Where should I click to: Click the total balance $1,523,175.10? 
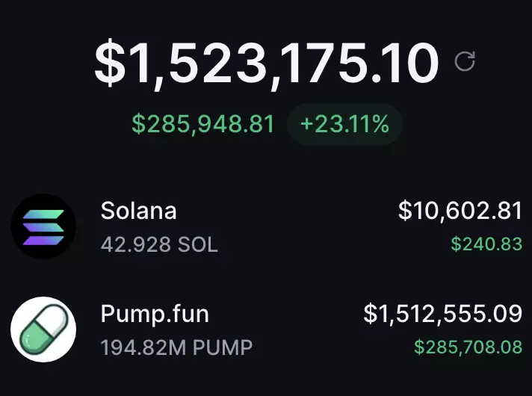pyautogui.click(x=266, y=63)
